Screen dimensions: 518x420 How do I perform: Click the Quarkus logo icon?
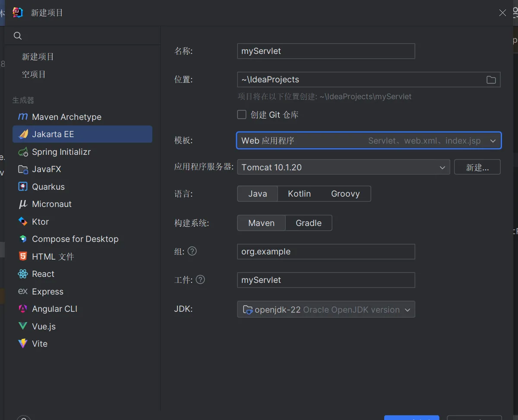pos(23,187)
